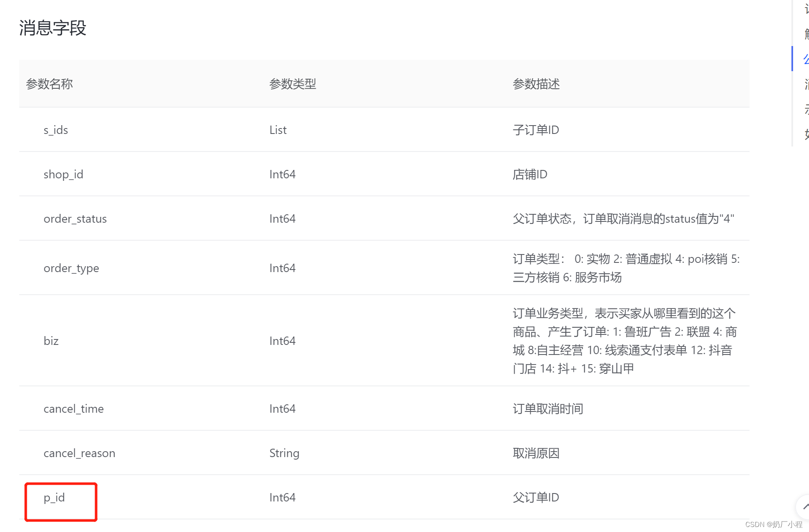Viewport: 809px width, 532px height.
Task: Click the '参数名称' column header
Action: 49,84
